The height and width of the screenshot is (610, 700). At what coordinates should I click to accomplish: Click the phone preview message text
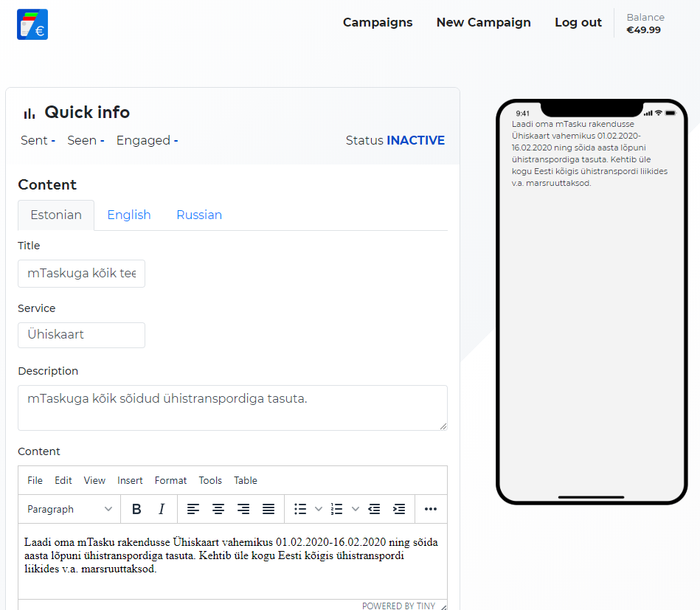point(589,153)
